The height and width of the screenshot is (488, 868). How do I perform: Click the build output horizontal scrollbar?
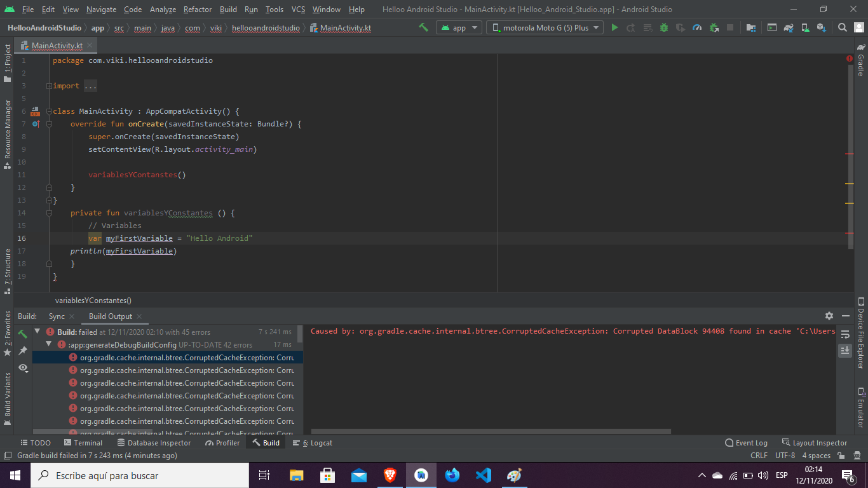pyautogui.click(x=491, y=431)
